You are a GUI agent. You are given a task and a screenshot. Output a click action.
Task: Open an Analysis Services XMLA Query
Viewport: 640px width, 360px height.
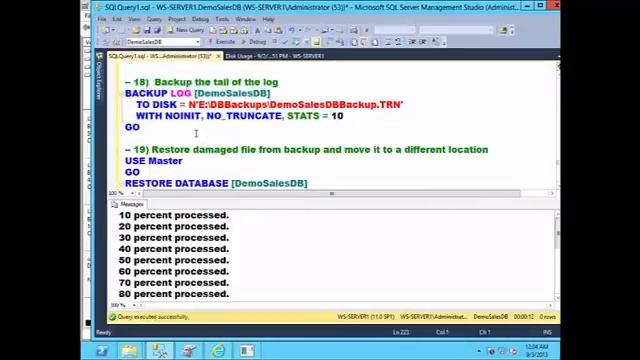244,30
